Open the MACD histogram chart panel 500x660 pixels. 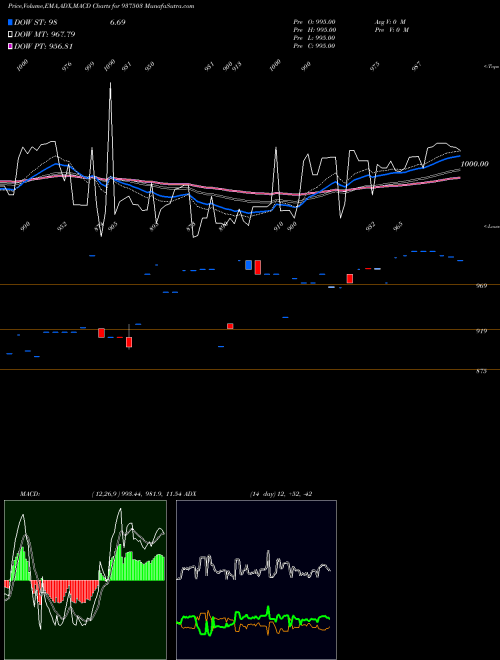point(85,580)
